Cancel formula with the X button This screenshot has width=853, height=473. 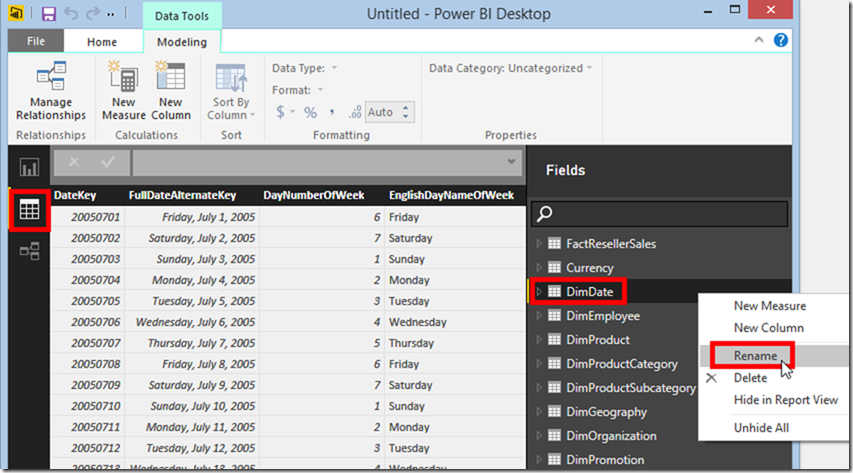[74, 162]
